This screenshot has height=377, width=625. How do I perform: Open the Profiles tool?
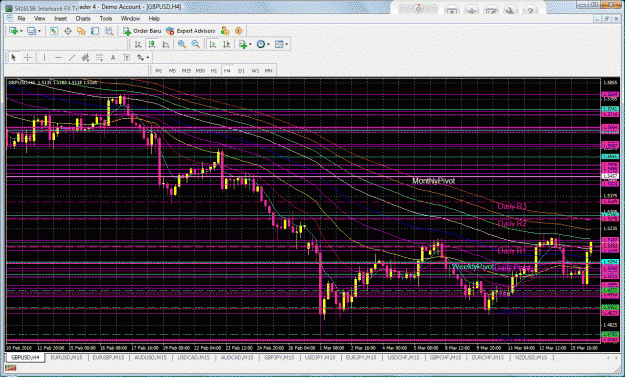coord(31,31)
